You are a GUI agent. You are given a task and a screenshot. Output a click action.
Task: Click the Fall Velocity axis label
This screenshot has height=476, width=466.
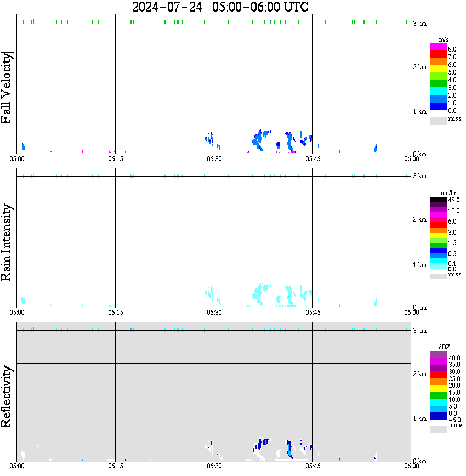7,88
